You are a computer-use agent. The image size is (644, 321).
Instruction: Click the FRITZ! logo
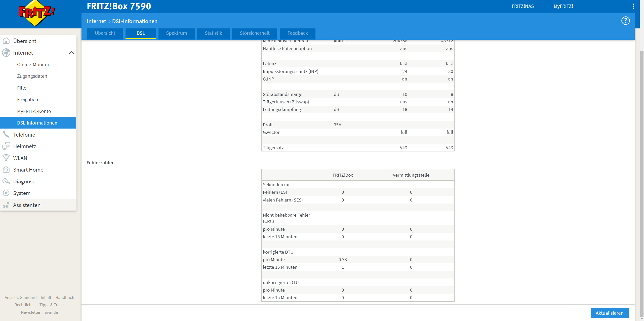pos(37,13)
